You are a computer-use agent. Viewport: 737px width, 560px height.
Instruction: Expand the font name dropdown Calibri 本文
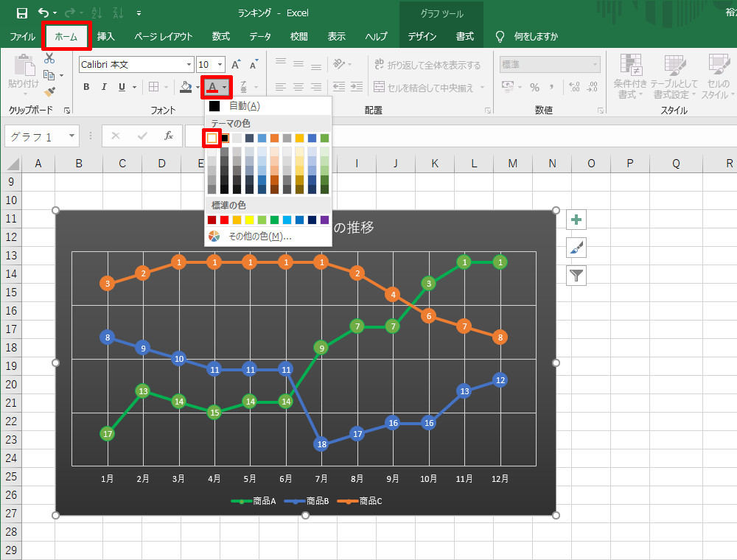[189, 64]
